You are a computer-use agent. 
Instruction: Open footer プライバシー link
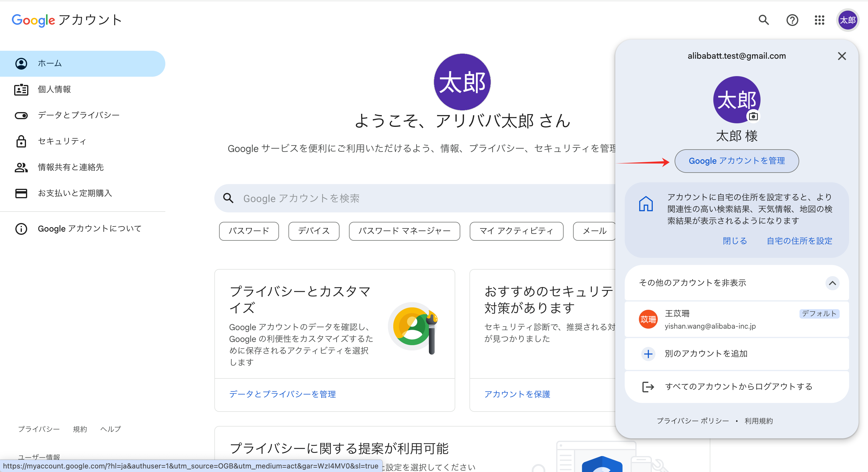click(x=39, y=429)
